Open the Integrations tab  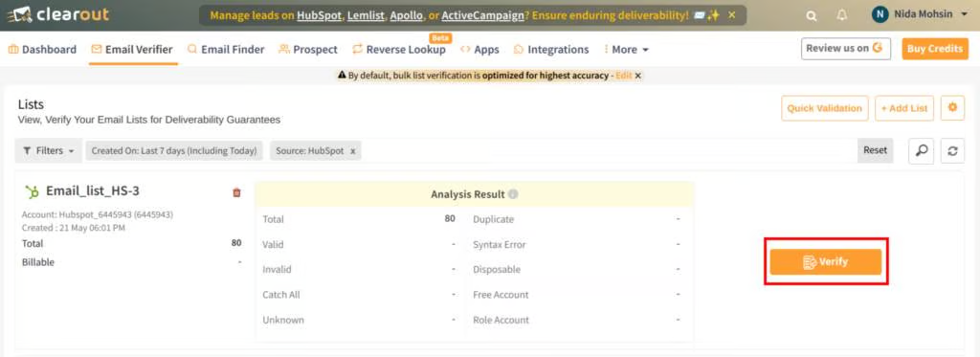(x=551, y=50)
